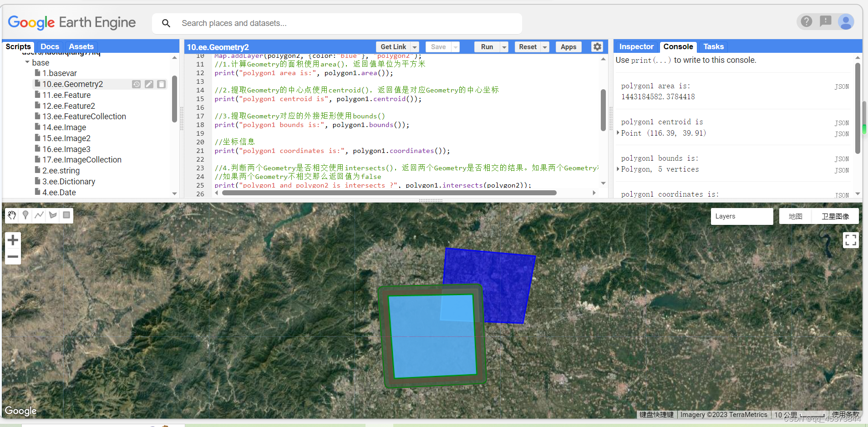Click the Reset button
The height and width of the screenshot is (427, 868).
coord(528,47)
